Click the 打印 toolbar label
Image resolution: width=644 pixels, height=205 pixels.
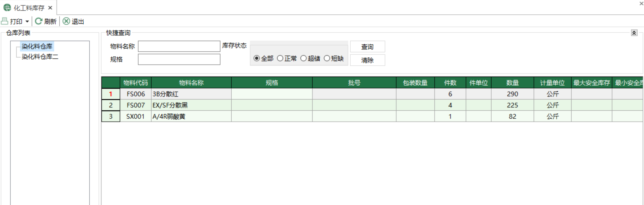(16, 21)
